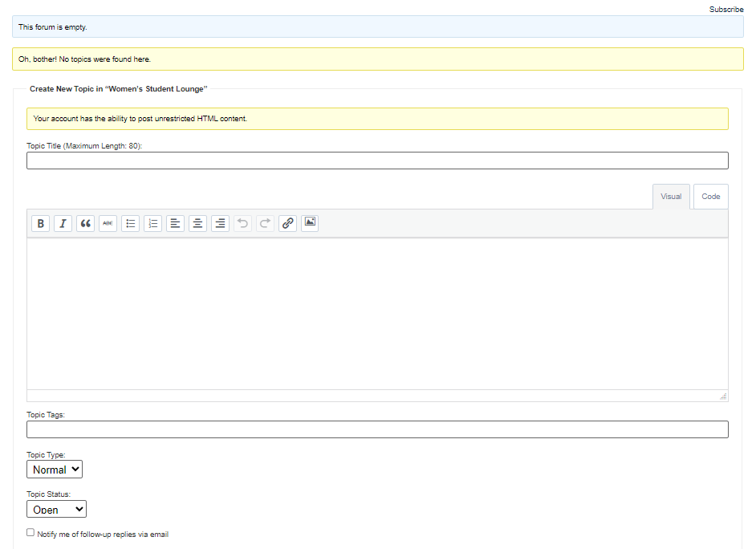Switch to the Visual editor tab
Screen dimensions: 756x549
[x=671, y=197]
